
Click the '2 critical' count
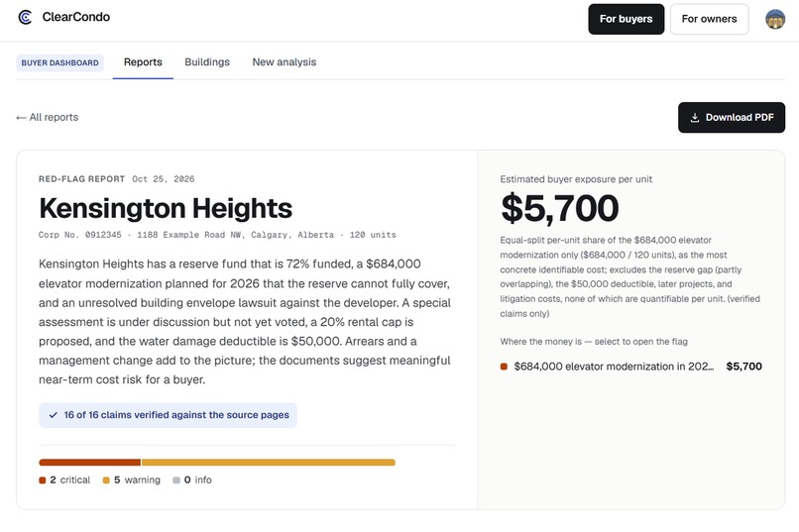(69, 480)
